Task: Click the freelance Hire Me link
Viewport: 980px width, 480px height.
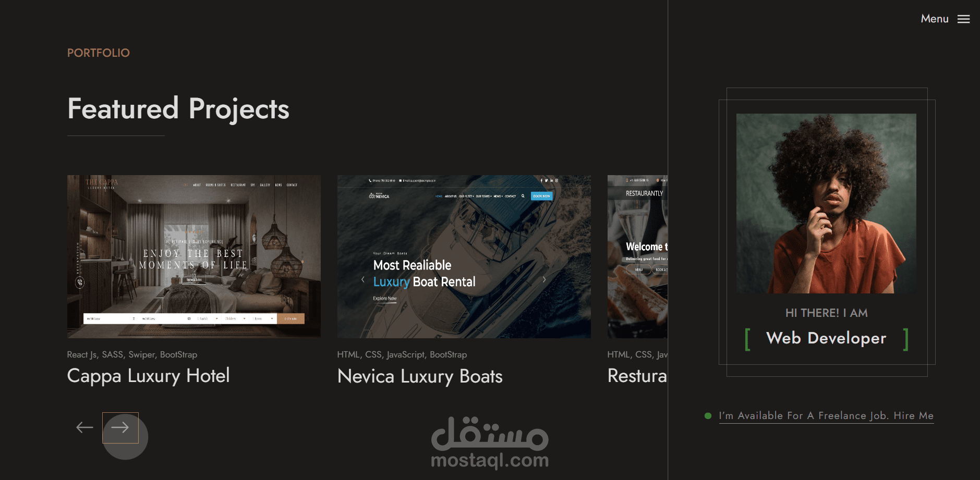Action: [826, 416]
